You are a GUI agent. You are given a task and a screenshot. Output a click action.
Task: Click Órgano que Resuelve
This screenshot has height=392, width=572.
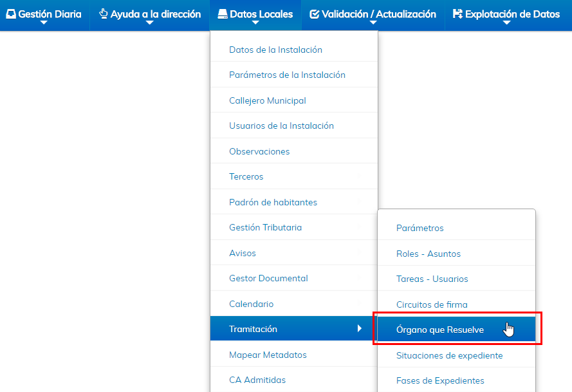coord(456,329)
